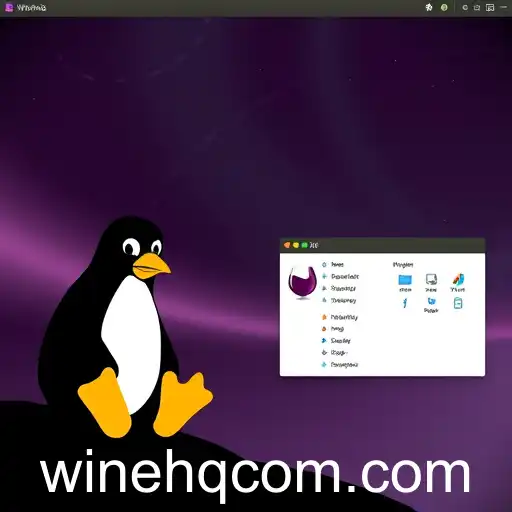Screen dimensions: 512x512
Task: Click the blue bird-like icon in the grid
Action: coord(431,301)
